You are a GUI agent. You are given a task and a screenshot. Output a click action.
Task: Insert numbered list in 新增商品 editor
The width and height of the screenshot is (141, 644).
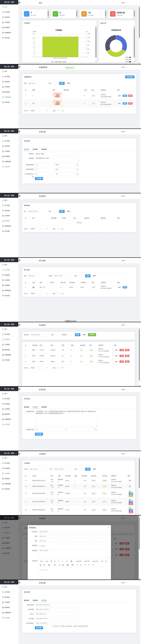[106, 561]
